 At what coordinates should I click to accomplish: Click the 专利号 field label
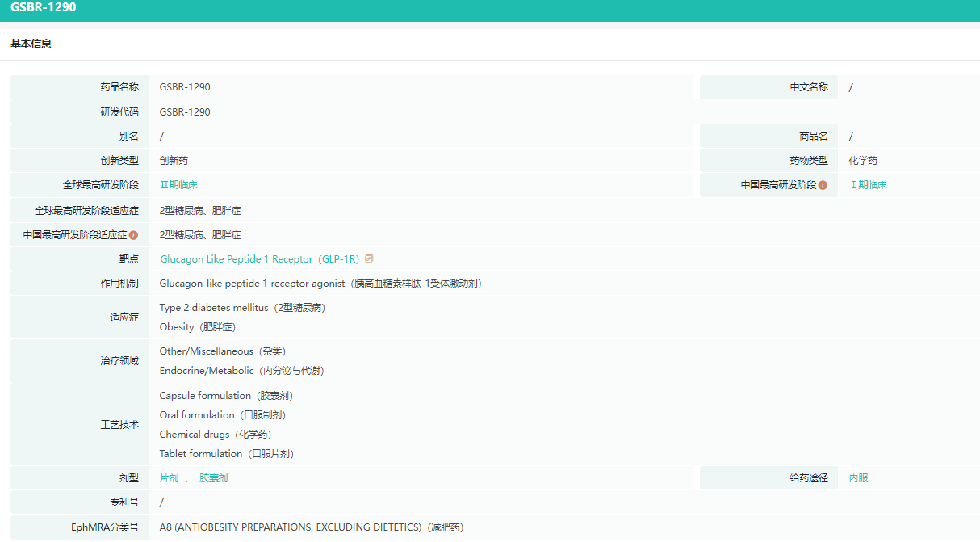click(124, 502)
